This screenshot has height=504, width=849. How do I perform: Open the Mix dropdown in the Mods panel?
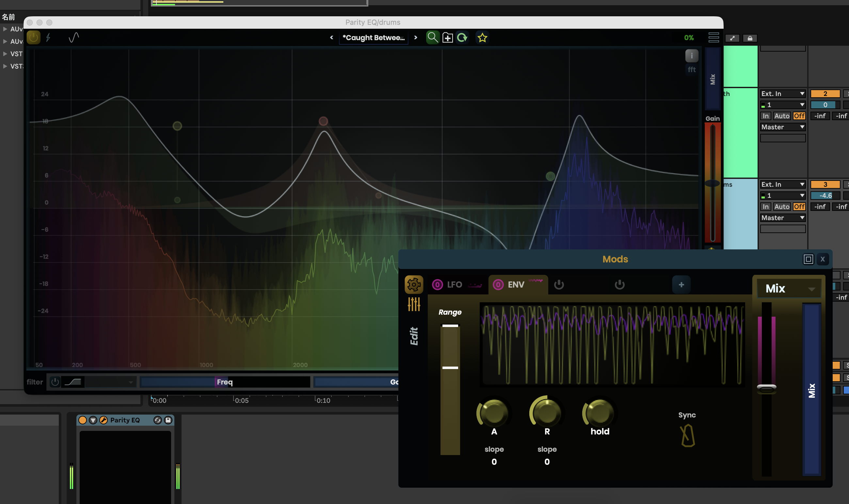788,288
